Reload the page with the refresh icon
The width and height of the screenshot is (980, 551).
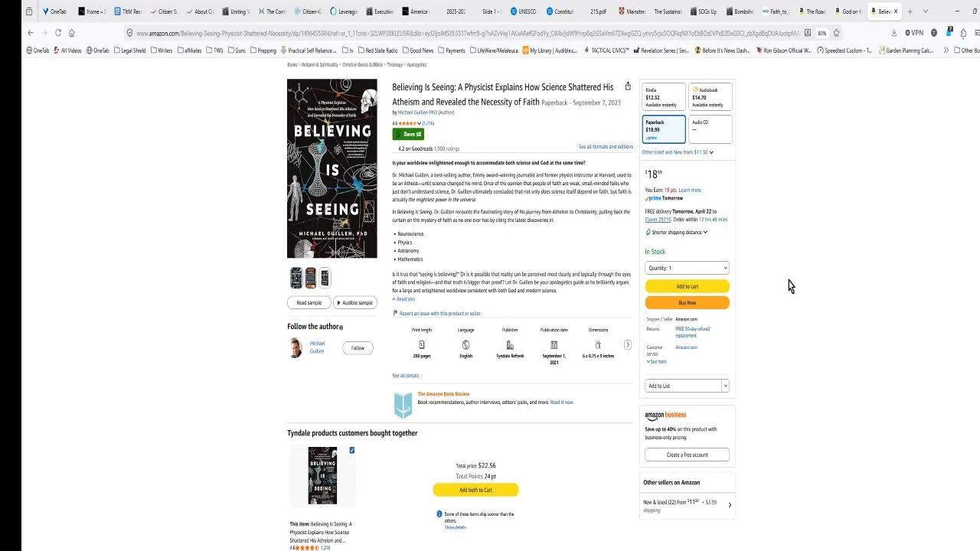pyautogui.click(x=58, y=33)
